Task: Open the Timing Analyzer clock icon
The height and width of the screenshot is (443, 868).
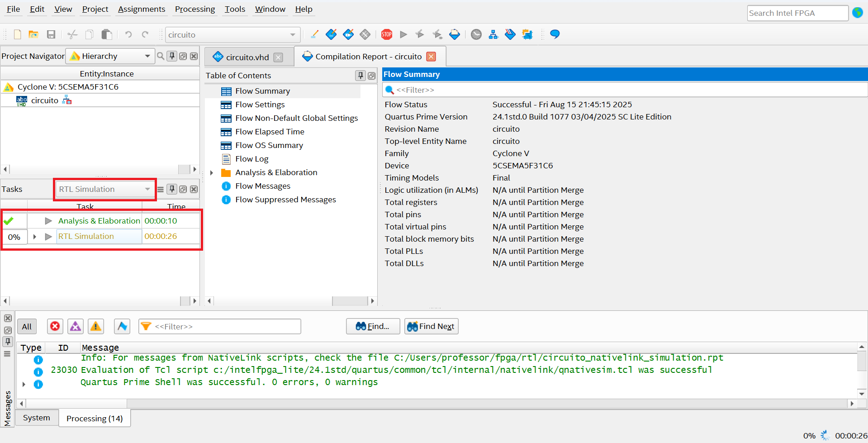Action: tap(476, 34)
